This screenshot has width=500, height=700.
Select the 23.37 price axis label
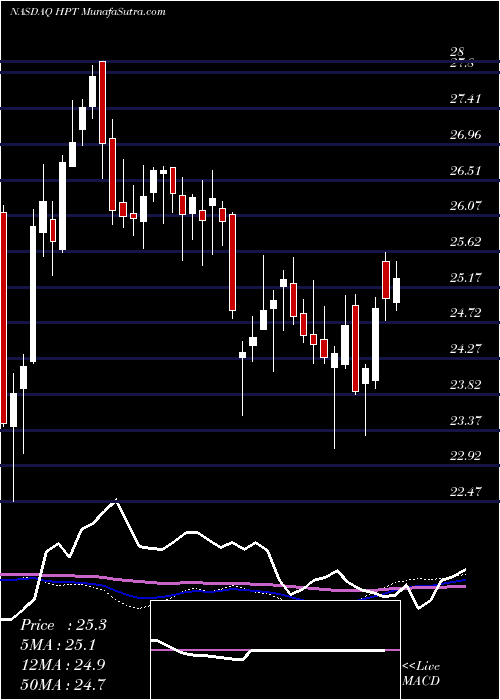click(465, 421)
